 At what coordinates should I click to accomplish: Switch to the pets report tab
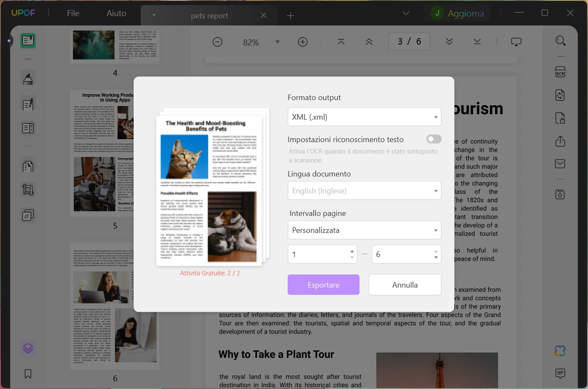tap(210, 16)
